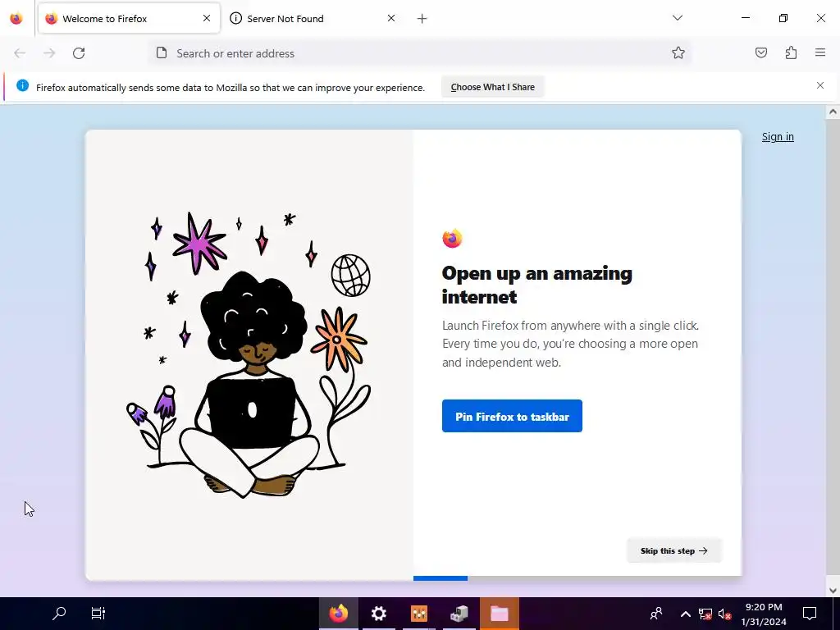Open the Action Center notification icon
The height and width of the screenshot is (630, 840).
point(810,613)
